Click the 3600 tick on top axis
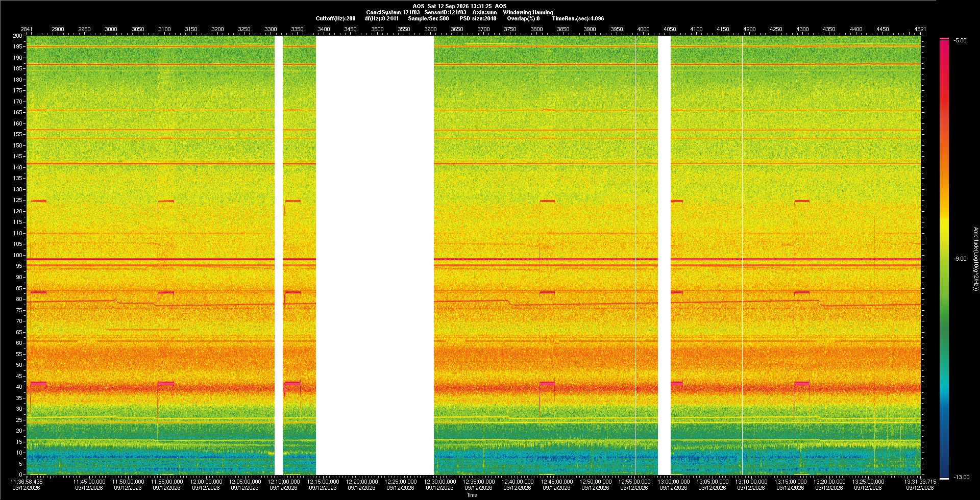This screenshot has width=980, height=500. pos(430,29)
